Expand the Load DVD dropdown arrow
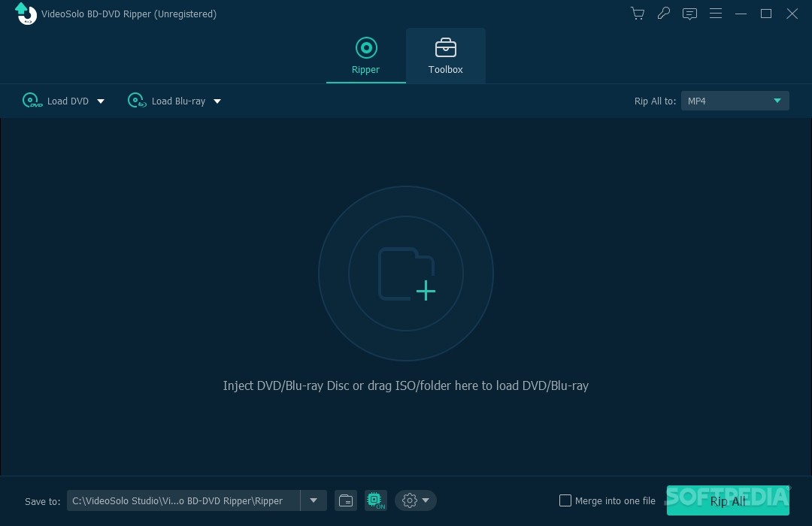The image size is (812, 526). click(101, 101)
